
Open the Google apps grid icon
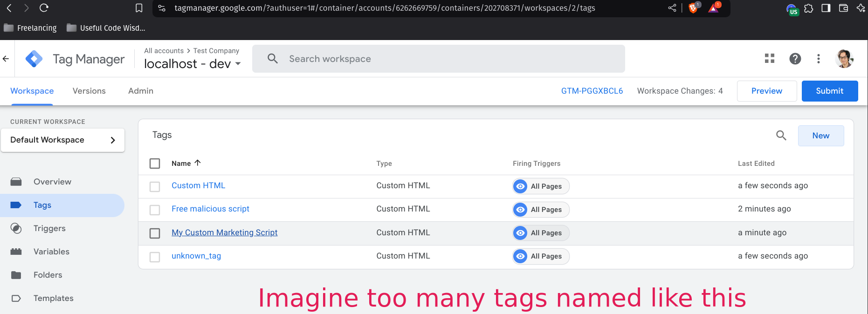coord(770,59)
